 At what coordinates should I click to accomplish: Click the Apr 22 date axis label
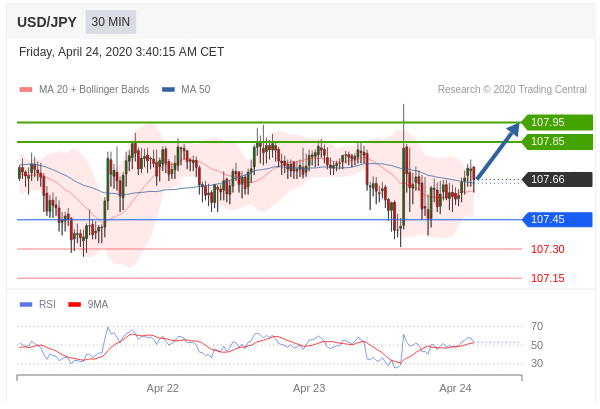[x=163, y=388]
